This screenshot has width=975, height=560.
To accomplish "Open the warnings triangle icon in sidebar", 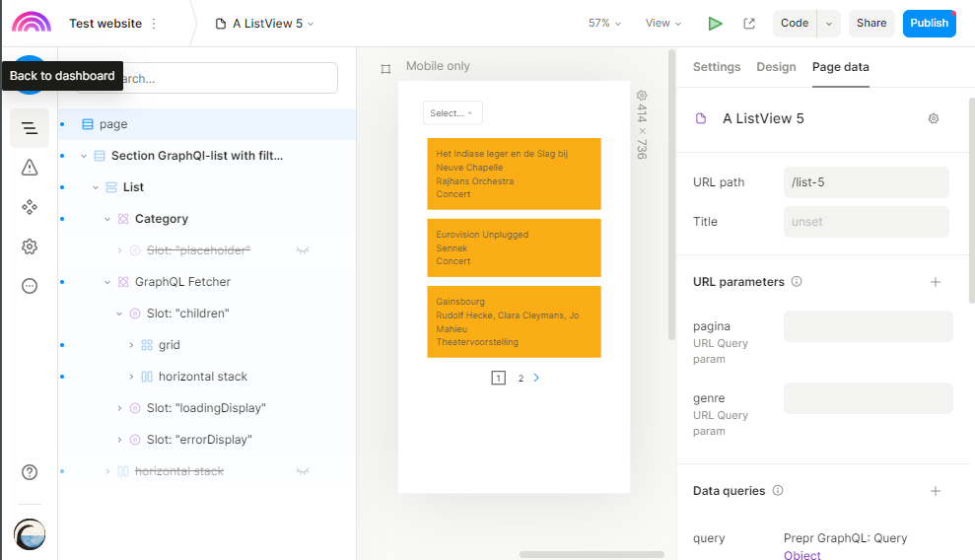I will pos(30,168).
